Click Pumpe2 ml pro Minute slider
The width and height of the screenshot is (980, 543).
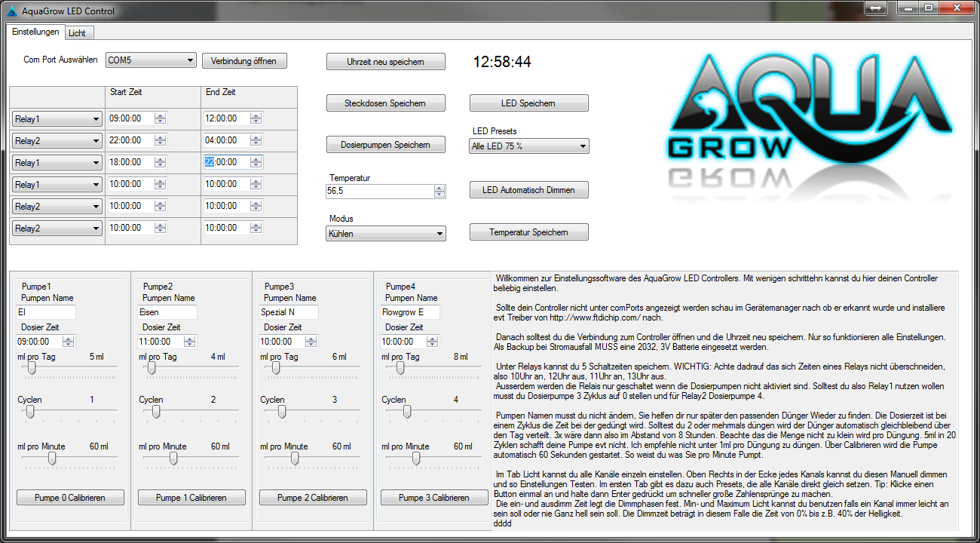191,460
